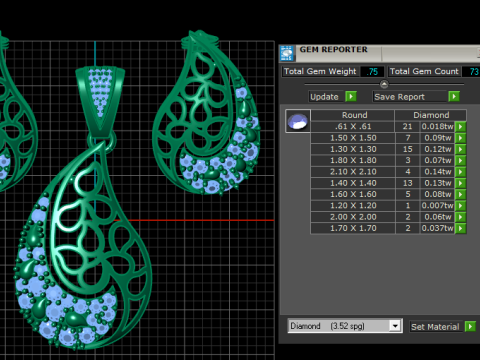The height and width of the screenshot is (360, 480).
Task: Click the 0.07tw weight cell
Action: (437, 161)
